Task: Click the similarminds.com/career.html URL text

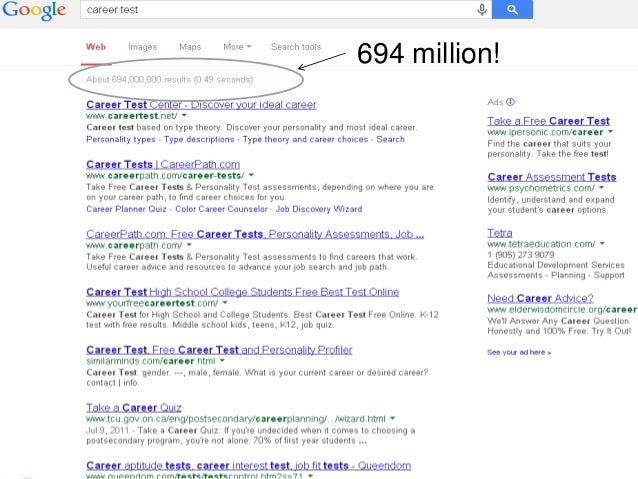Action: pos(151,361)
